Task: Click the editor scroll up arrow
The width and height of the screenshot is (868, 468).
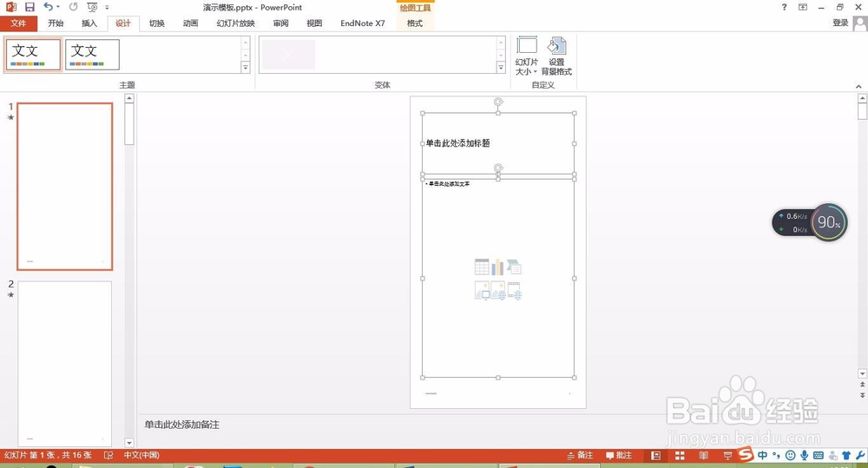Action: tap(862, 98)
